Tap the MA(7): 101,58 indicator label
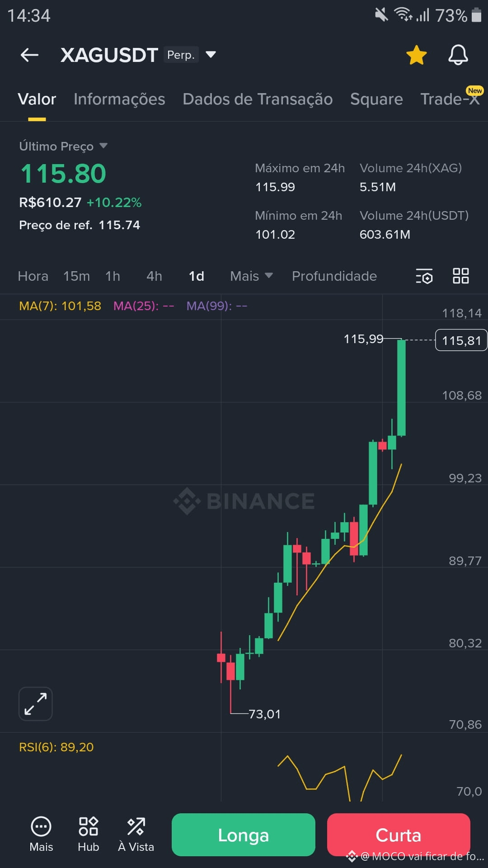The image size is (488, 868). tap(60, 306)
